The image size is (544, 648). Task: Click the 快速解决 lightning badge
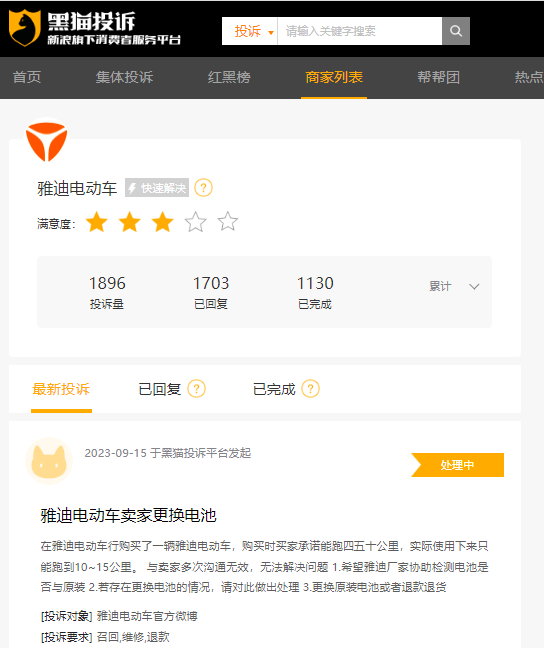(157, 188)
